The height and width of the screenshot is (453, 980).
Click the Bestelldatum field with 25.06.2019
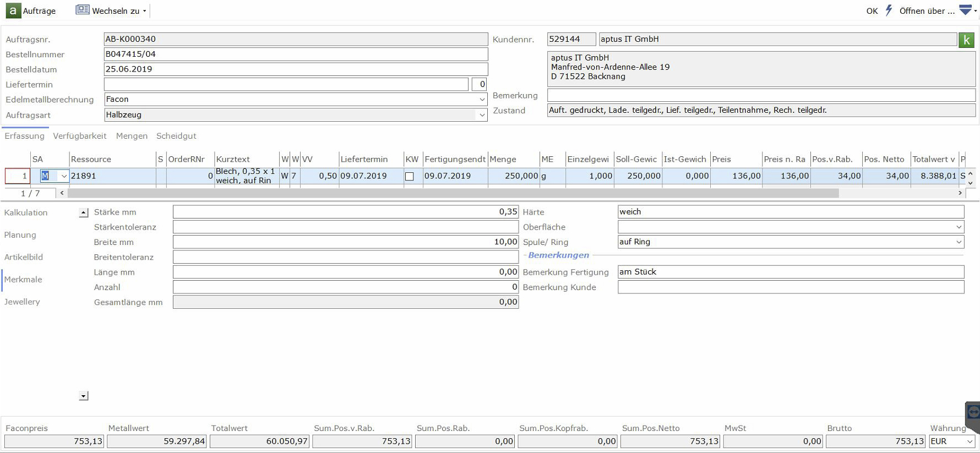[x=296, y=69]
